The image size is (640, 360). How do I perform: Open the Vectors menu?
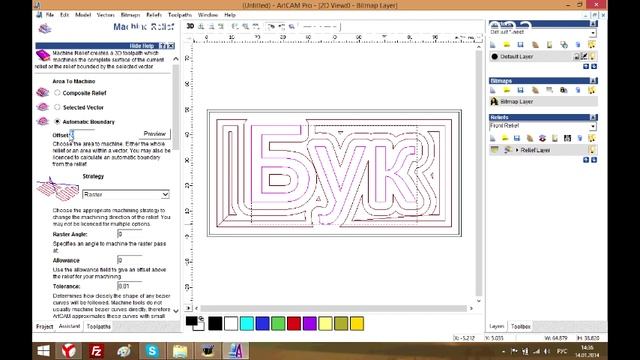[x=105, y=15]
